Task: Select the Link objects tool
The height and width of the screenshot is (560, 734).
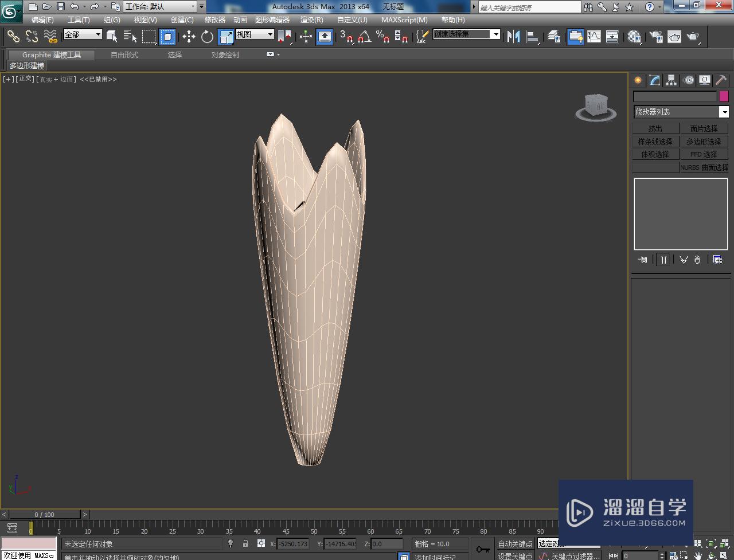Action: [13, 37]
